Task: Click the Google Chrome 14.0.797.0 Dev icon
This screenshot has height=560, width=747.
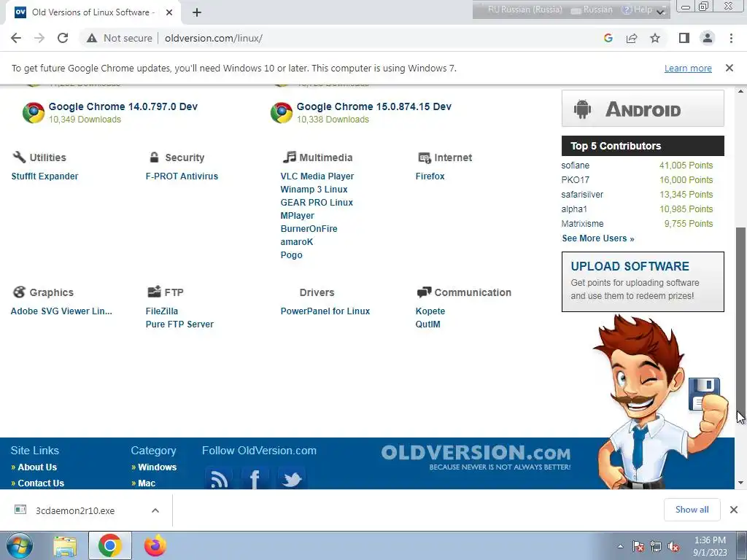Action: tap(34, 113)
